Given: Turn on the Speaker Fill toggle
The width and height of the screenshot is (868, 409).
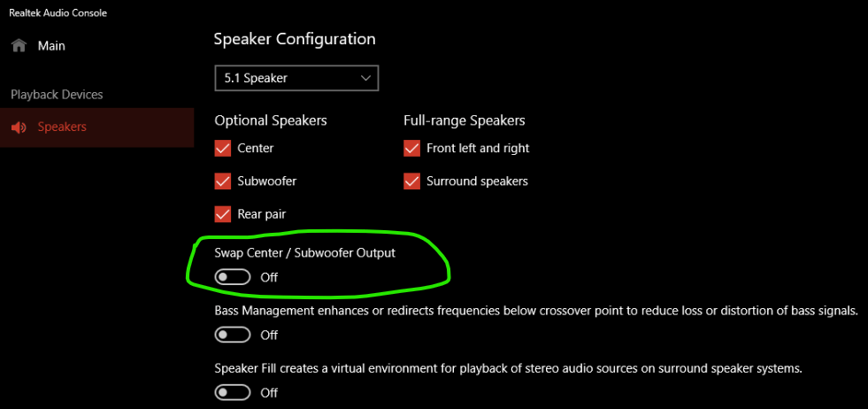Looking at the screenshot, I should tap(233, 392).
